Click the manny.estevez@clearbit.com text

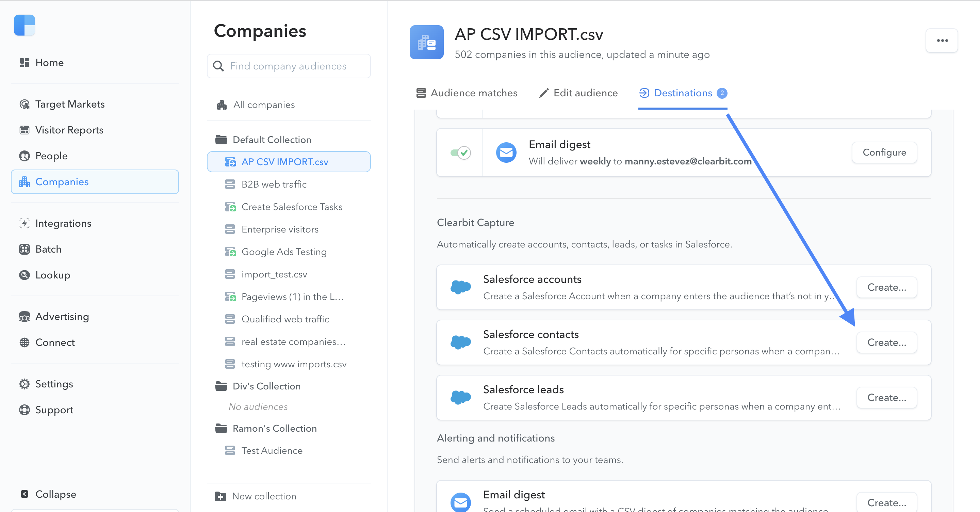coord(688,161)
